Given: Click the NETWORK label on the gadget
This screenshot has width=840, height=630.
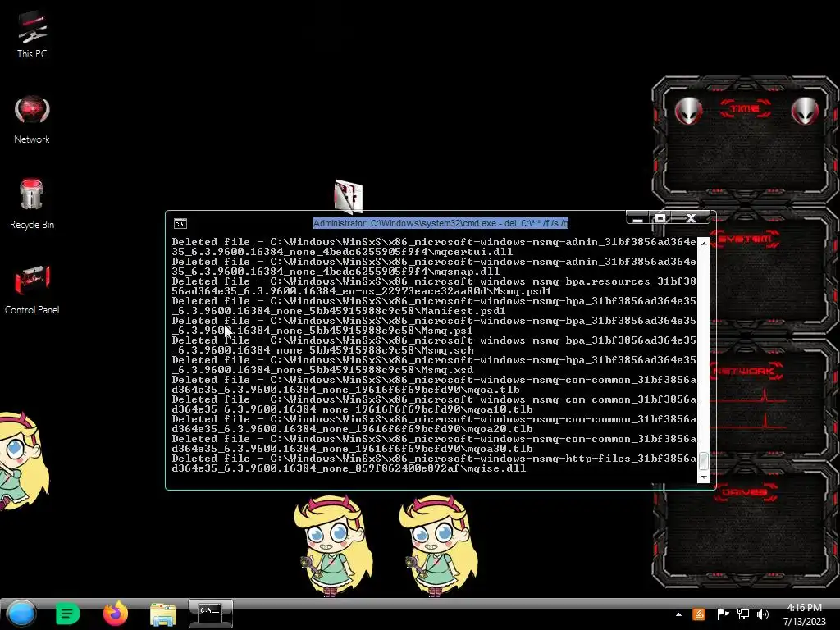Looking at the screenshot, I should coord(746,371).
